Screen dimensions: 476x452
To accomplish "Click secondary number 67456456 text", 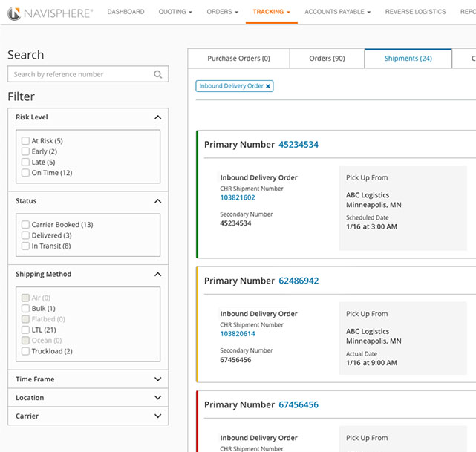I will 235,360.
